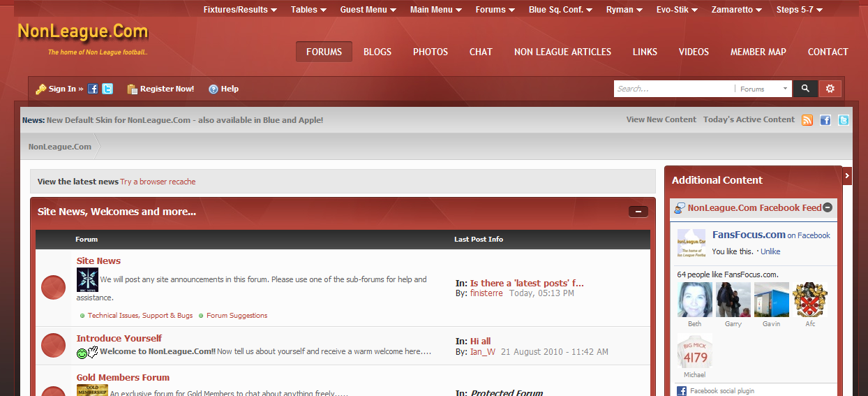Viewport: 868px width, 396px height.
Task: Click the search magnifier button
Action: (x=805, y=89)
